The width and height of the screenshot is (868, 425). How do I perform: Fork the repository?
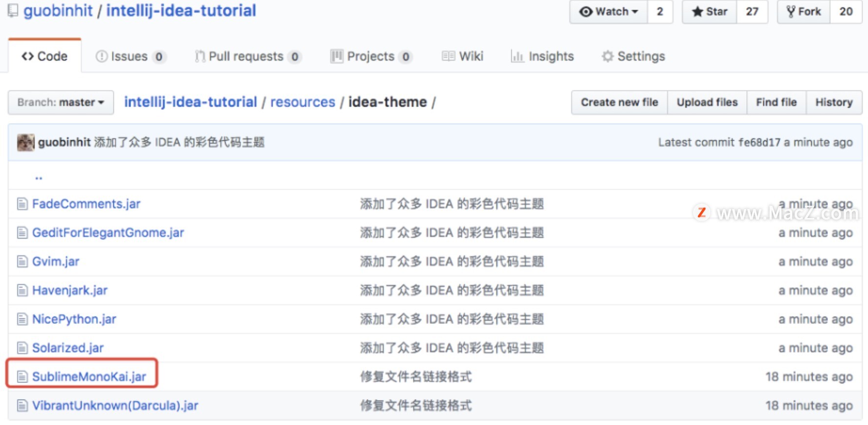pos(803,12)
